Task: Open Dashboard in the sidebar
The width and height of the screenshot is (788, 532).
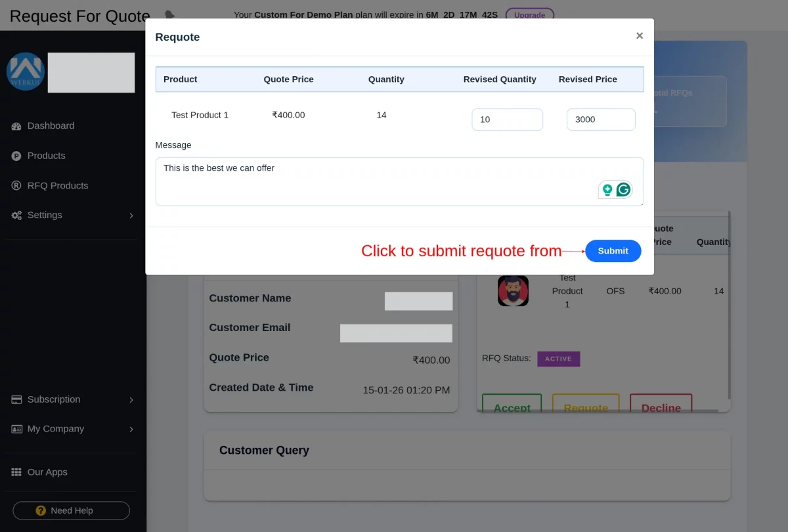Action: (51, 125)
